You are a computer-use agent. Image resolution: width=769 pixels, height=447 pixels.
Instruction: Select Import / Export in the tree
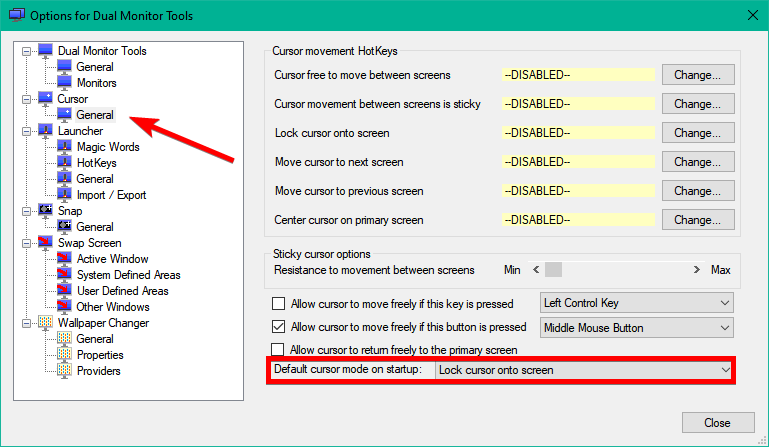[112, 195]
